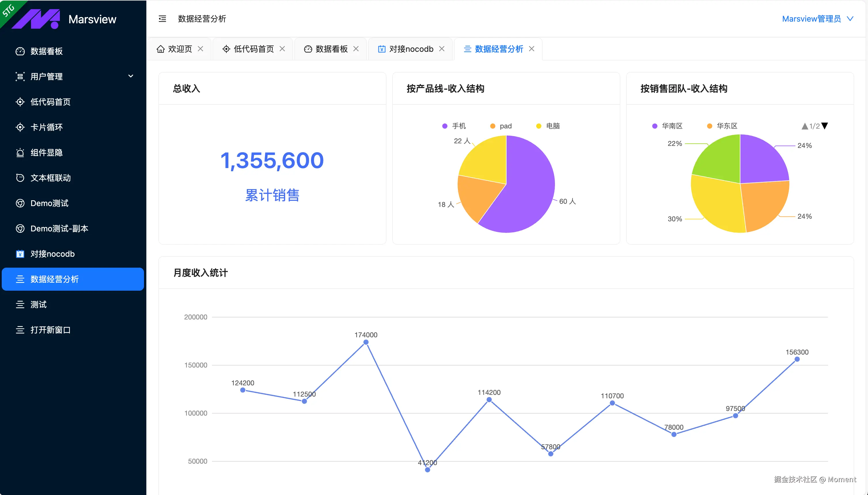
Task: Collapse sidebar with the menu fold icon
Action: [x=162, y=19]
